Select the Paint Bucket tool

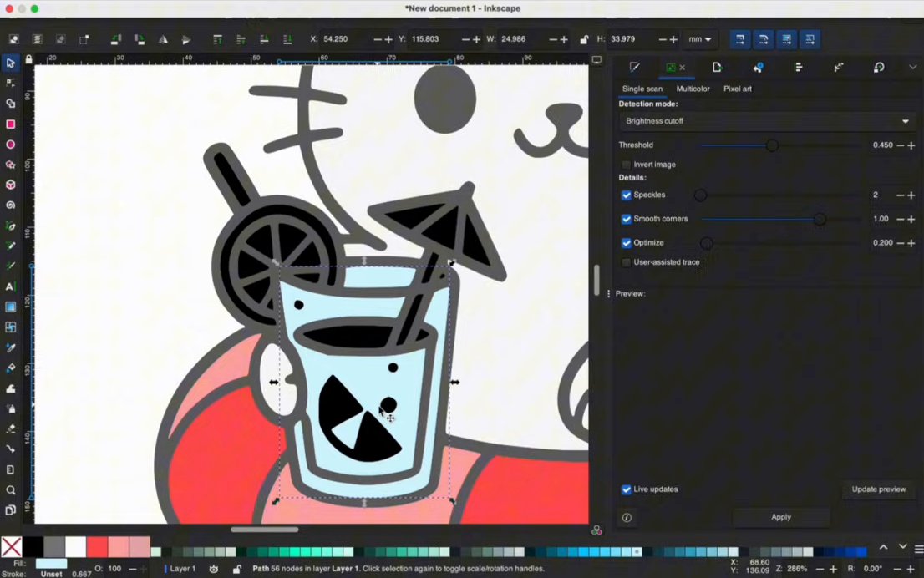coord(10,368)
